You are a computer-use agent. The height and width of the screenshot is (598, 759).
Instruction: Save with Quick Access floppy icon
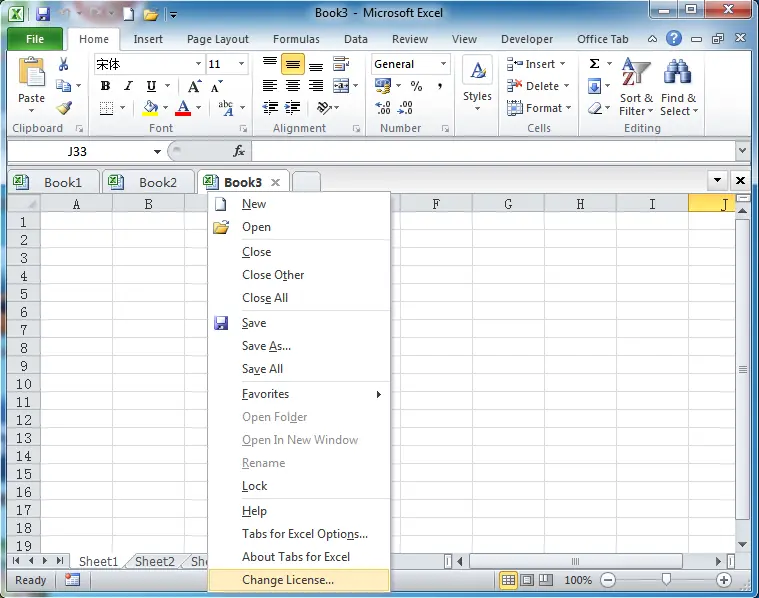(43, 14)
